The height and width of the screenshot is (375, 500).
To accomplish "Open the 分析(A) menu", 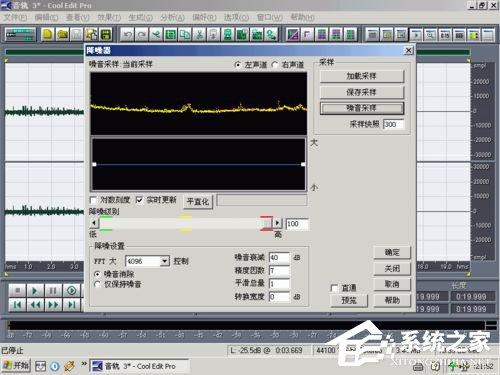I will point(172,17).
